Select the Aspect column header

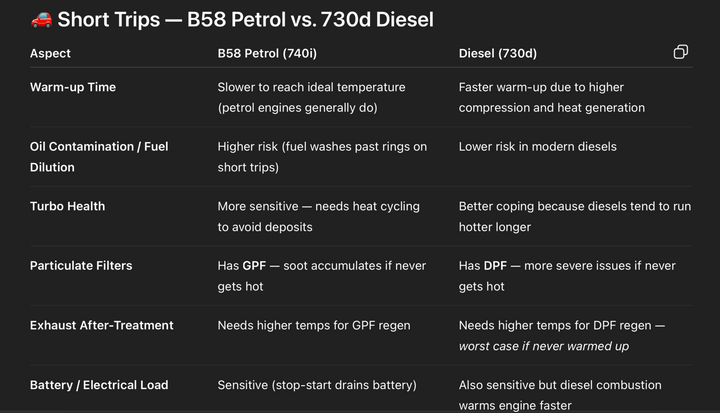pyautogui.click(x=50, y=53)
